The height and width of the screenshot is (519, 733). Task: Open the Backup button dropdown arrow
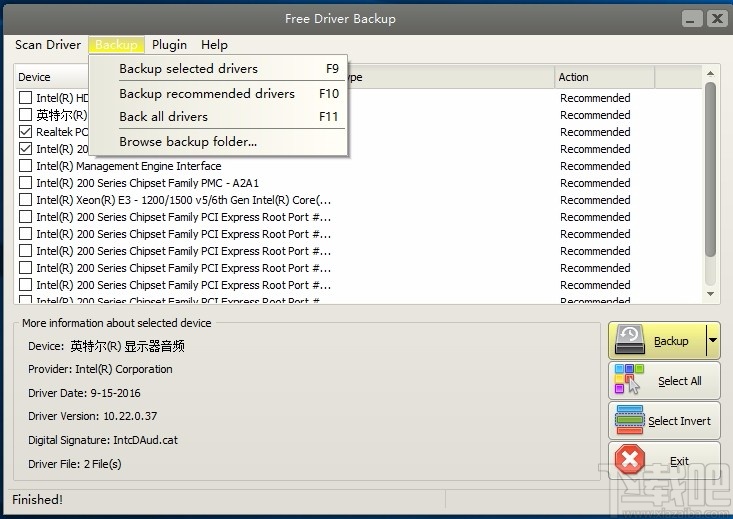point(712,340)
